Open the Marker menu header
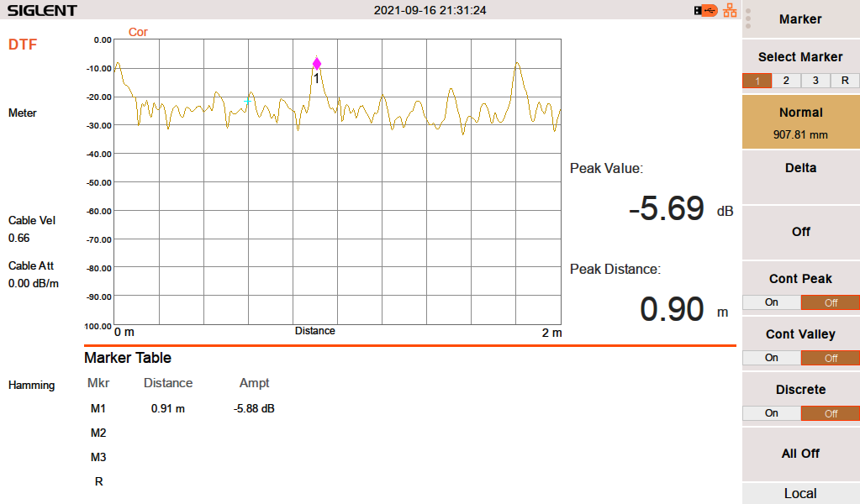Viewport: 860px width, 504px height. click(x=800, y=19)
